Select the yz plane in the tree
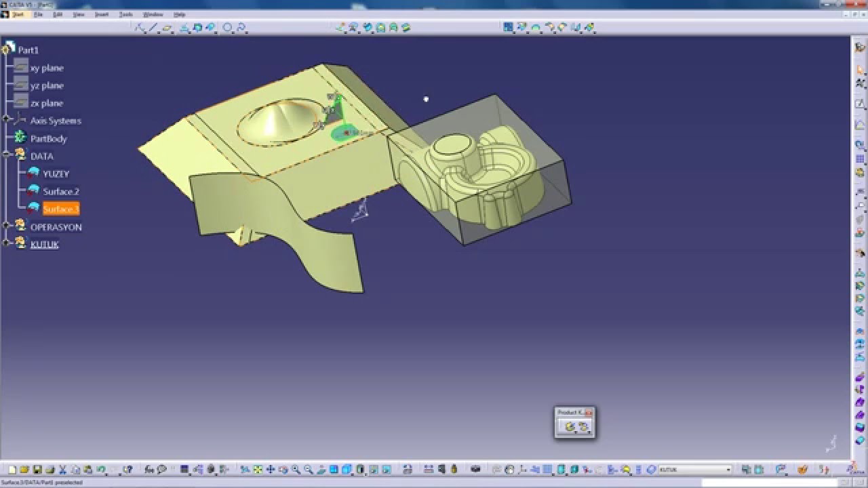Image resolution: width=868 pixels, height=488 pixels. point(47,85)
